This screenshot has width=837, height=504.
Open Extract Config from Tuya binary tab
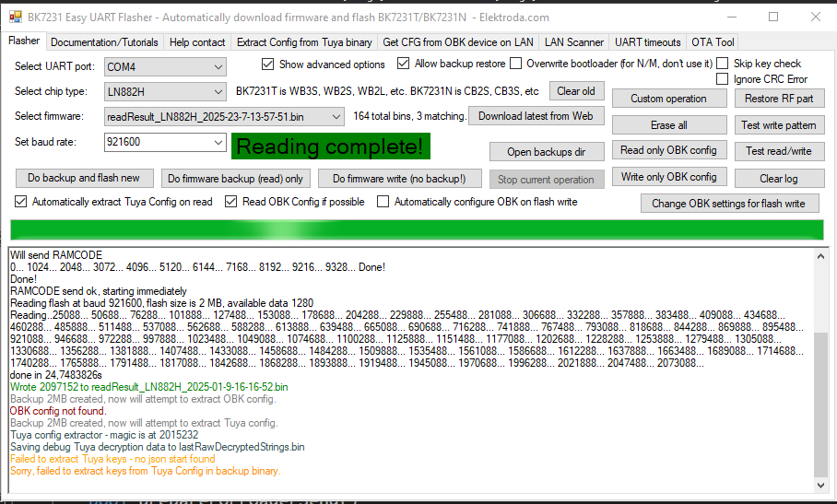pyautogui.click(x=304, y=42)
